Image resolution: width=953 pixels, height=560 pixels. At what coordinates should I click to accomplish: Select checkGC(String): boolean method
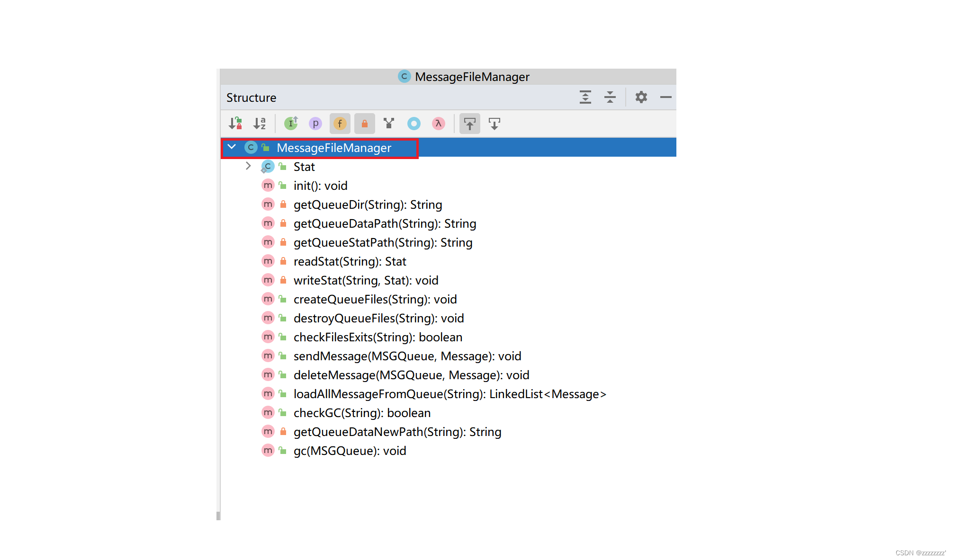coord(449,413)
